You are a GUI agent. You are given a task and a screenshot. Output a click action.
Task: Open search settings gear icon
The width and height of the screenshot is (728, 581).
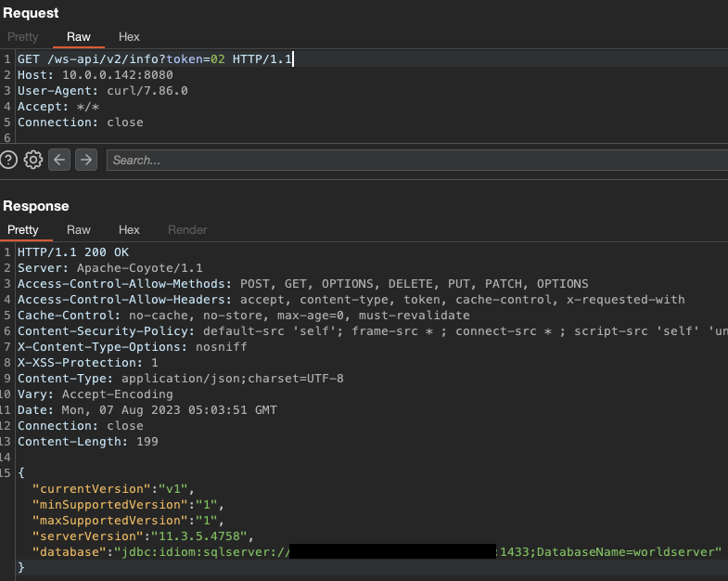click(x=33, y=160)
